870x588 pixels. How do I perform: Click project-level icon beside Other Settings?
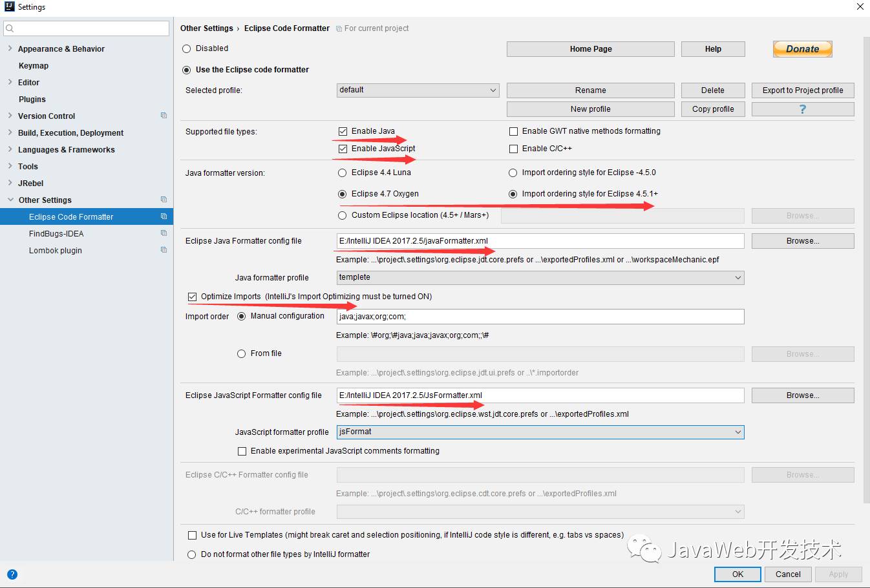point(164,200)
